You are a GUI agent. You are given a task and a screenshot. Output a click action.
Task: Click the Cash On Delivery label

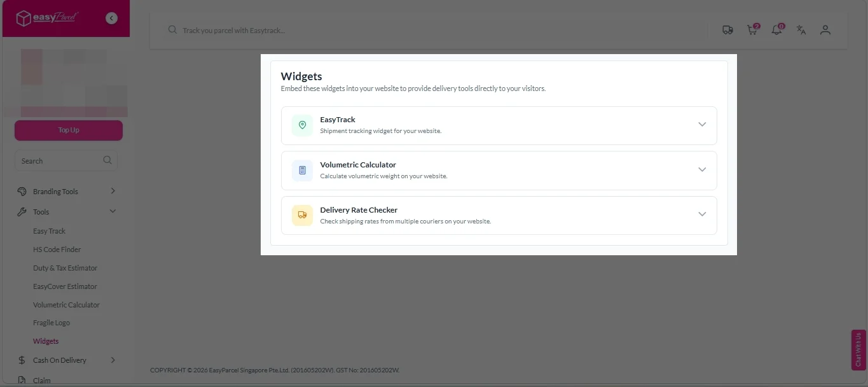(x=59, y=360)
